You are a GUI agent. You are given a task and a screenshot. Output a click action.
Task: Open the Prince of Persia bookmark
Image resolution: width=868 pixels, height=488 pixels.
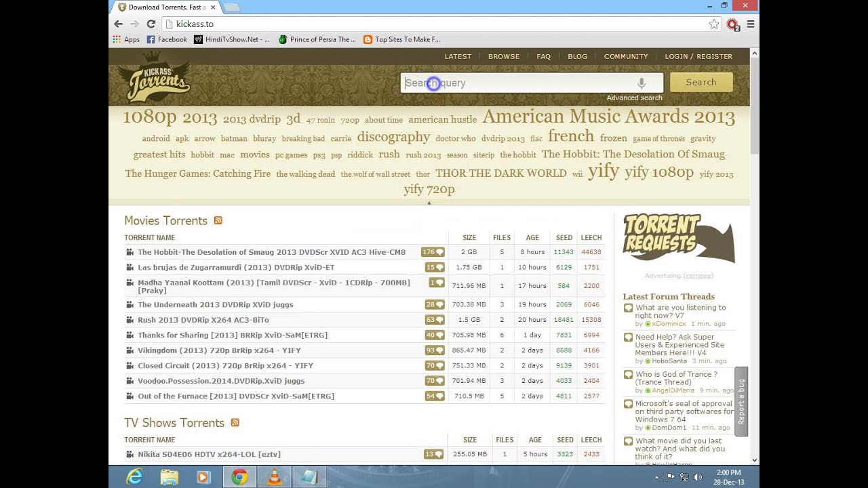pos(317,39)
